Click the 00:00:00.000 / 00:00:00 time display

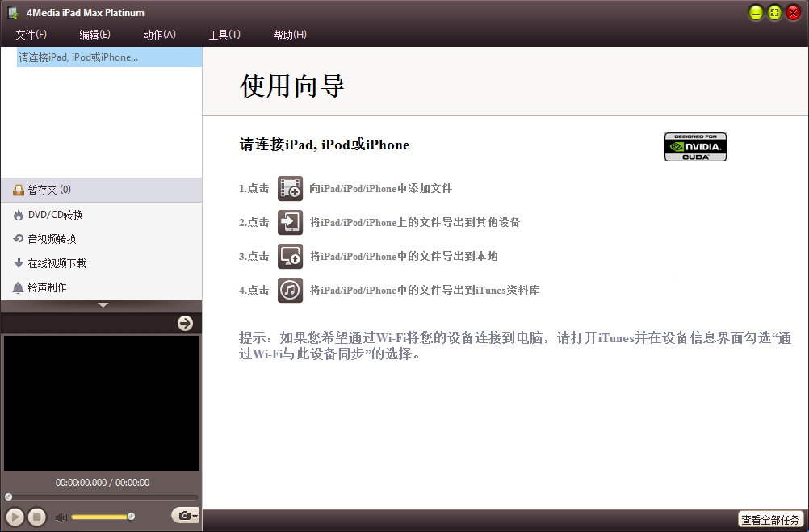(103, 483)
